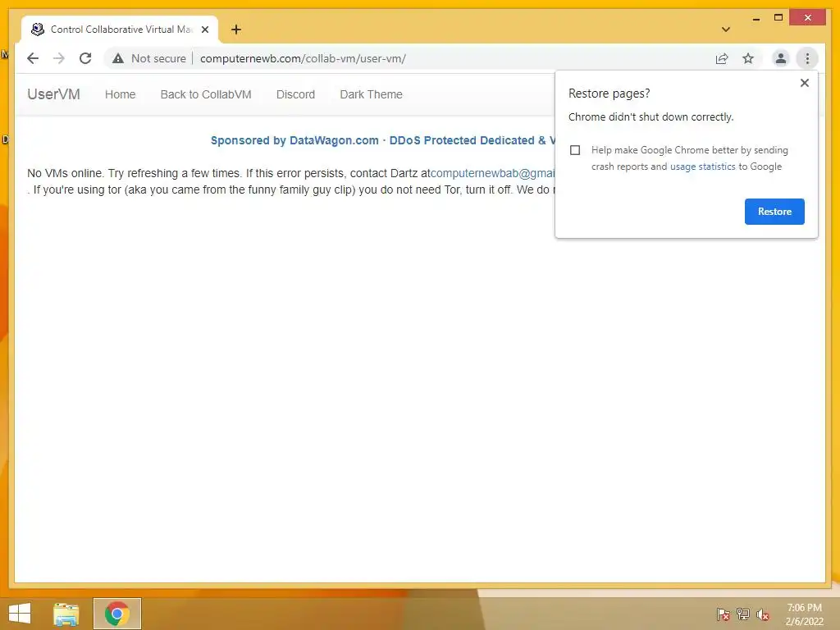Open the Discord nav link
The width and height of the screenshot is (840, 630).
click(295, 94)
